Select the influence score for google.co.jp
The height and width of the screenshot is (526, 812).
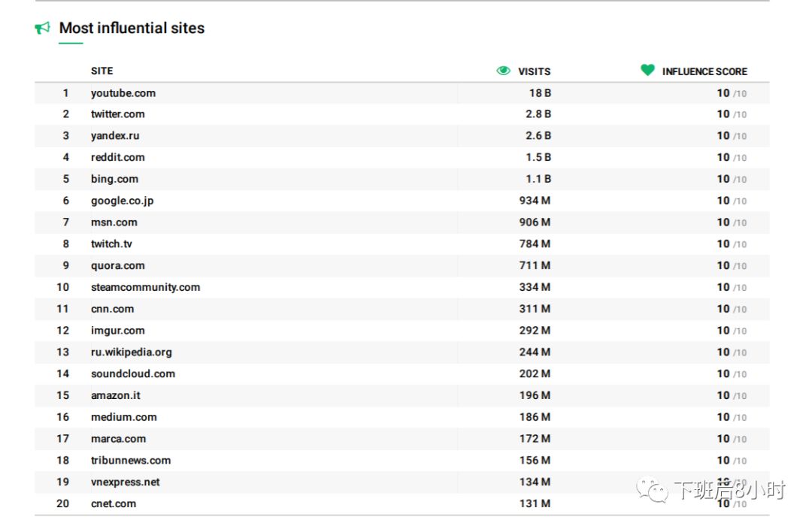point(732,201)
